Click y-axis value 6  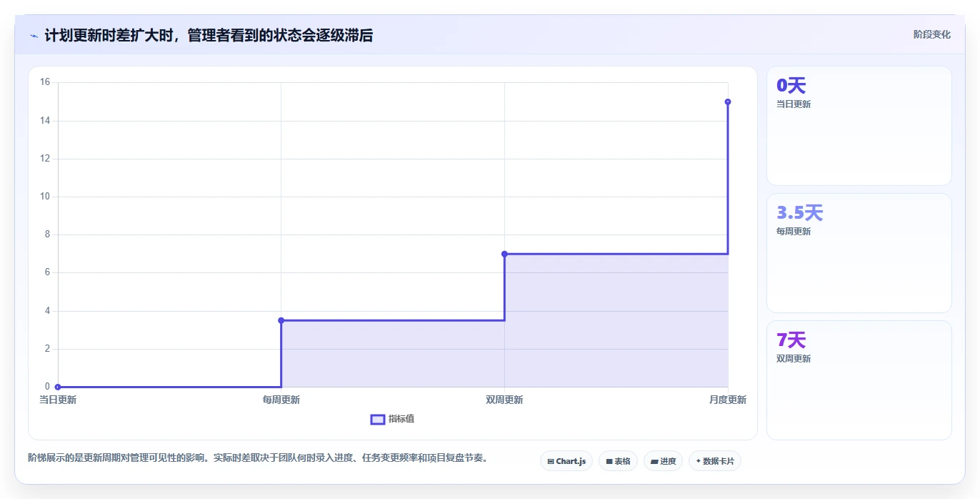(47, 272)
